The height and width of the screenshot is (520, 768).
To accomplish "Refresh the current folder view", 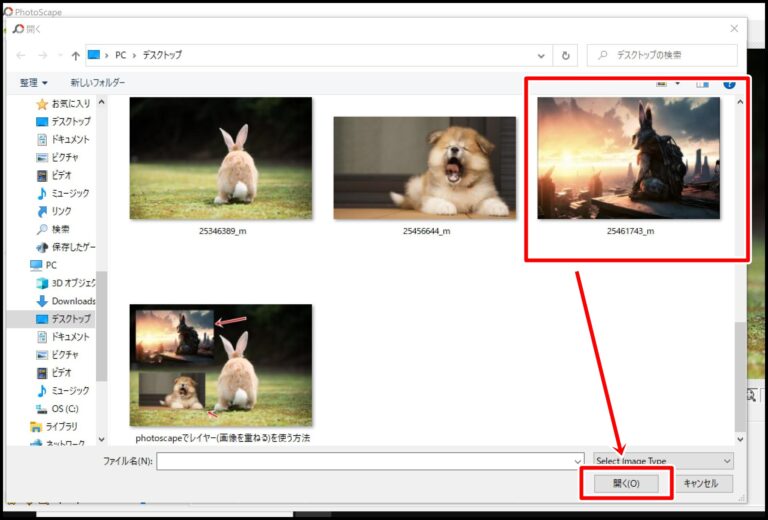I will point(566,55).
